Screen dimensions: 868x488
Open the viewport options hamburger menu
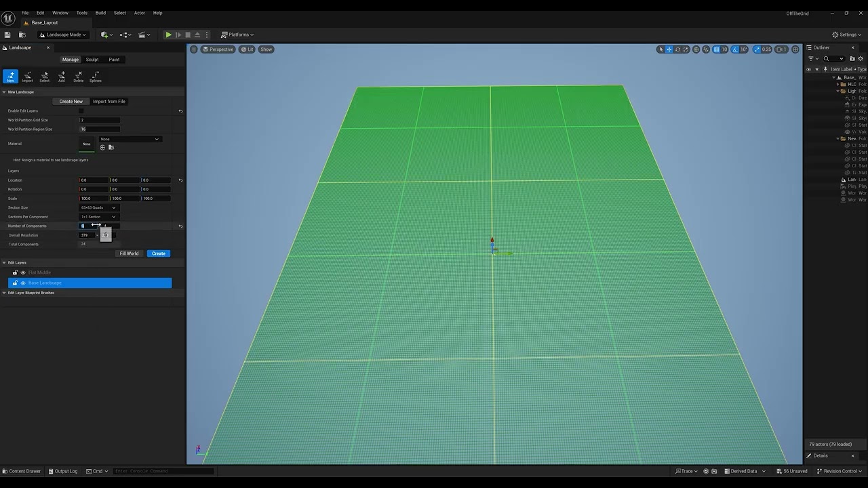pyautogui.click(x=193, y=49)
